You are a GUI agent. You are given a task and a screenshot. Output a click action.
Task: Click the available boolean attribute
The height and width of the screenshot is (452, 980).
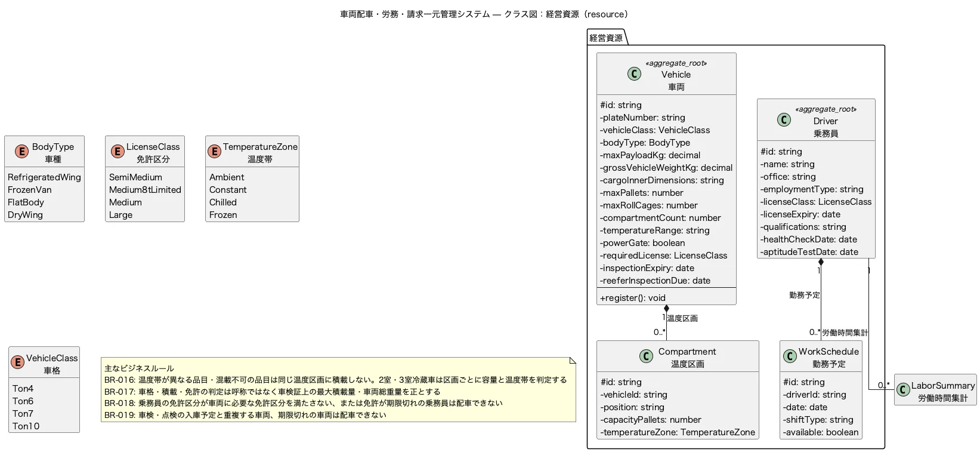pyautogui.click(x=821, y=432)
